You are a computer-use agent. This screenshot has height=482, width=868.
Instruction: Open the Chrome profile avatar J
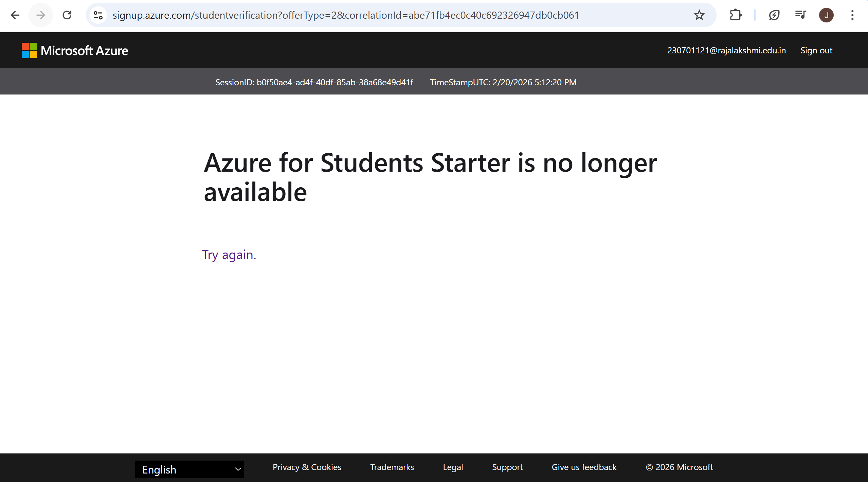tap(826, 15)
